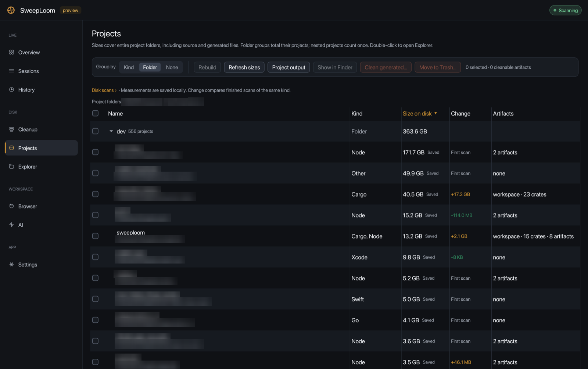Select the 171.7 GB Node project checkbox
The width and height of the screenshot is (588, 369).
pos(95,152)
